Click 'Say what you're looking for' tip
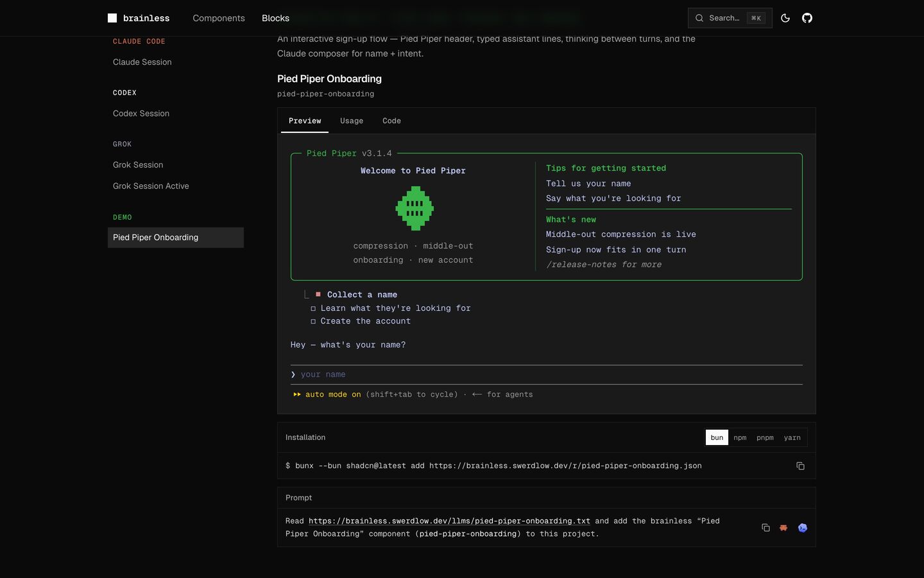The height and width of the screenshot is (578, 924). tap(613, 198)
